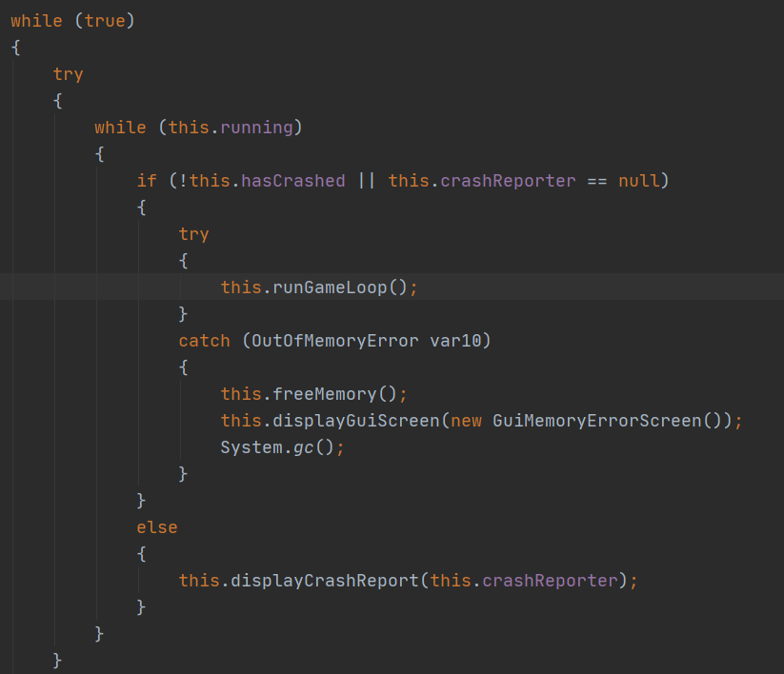This screenshot has width=784, height=674.
Task: Click the "OutOfMemoryError" type name
Action: (335, 341)
